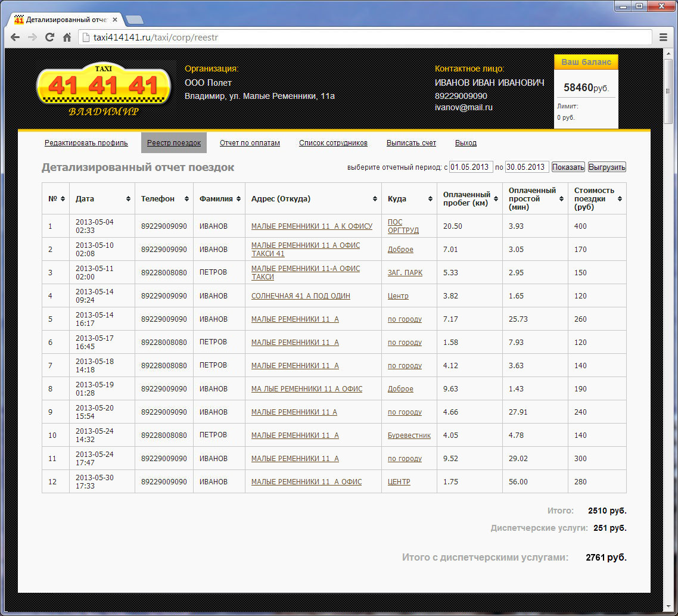Sort by Адрес (Откуда) column arrows
This screenshot has height=616, width=678.
click(x=375, y=199)
